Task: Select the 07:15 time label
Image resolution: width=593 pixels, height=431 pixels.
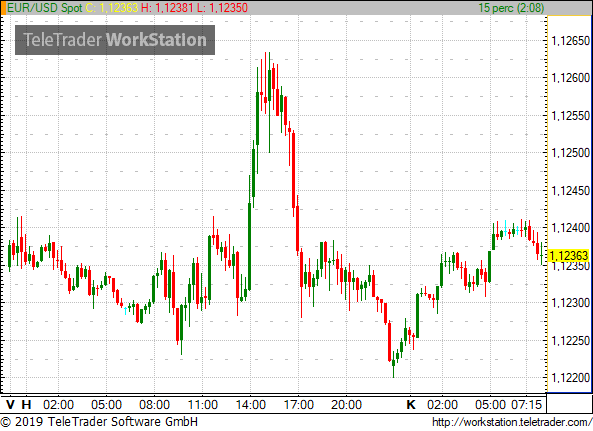Action: [527, 405]
